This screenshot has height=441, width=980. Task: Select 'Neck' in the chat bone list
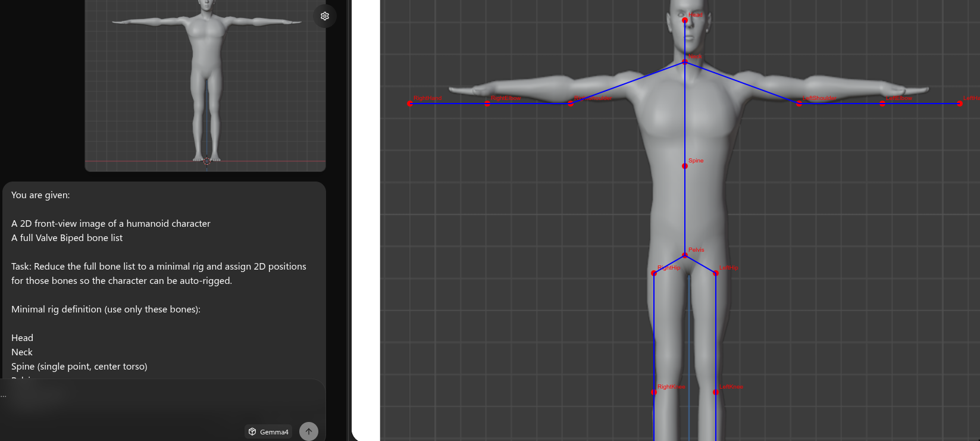click(22, 352)
